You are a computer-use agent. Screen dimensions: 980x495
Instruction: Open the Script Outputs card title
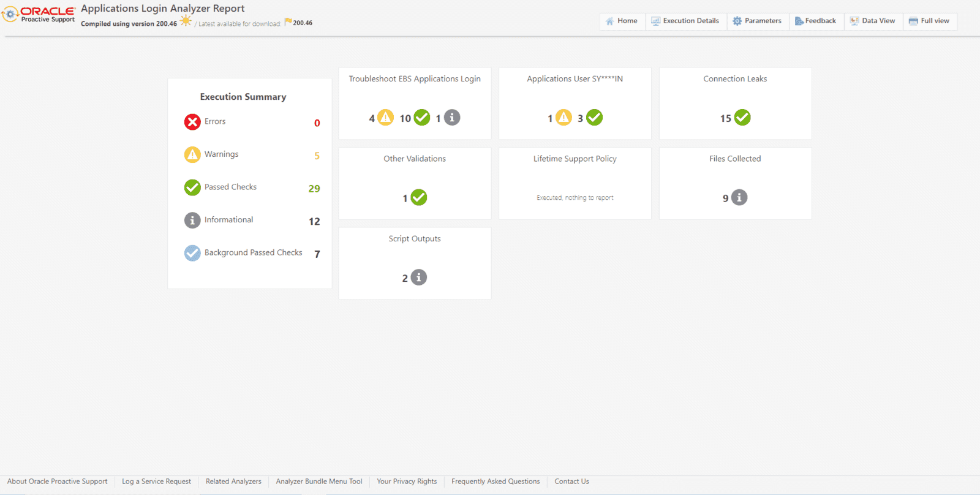[x=415, y=239]
